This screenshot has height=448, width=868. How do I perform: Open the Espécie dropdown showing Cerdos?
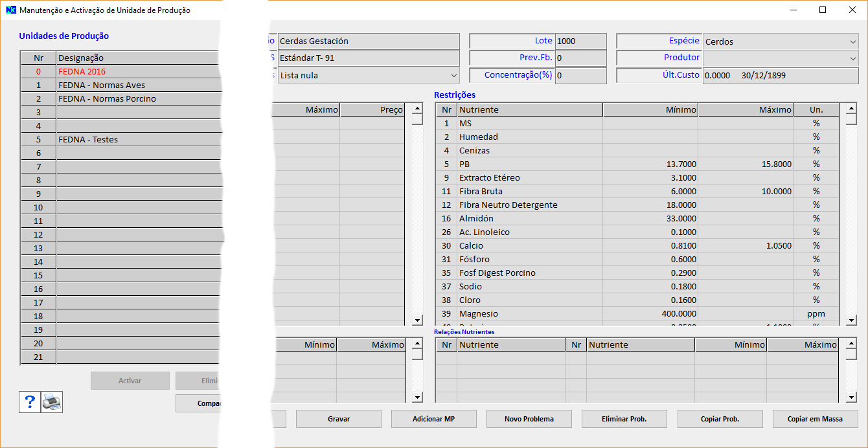pyautogui.click(x=780, y=41)
